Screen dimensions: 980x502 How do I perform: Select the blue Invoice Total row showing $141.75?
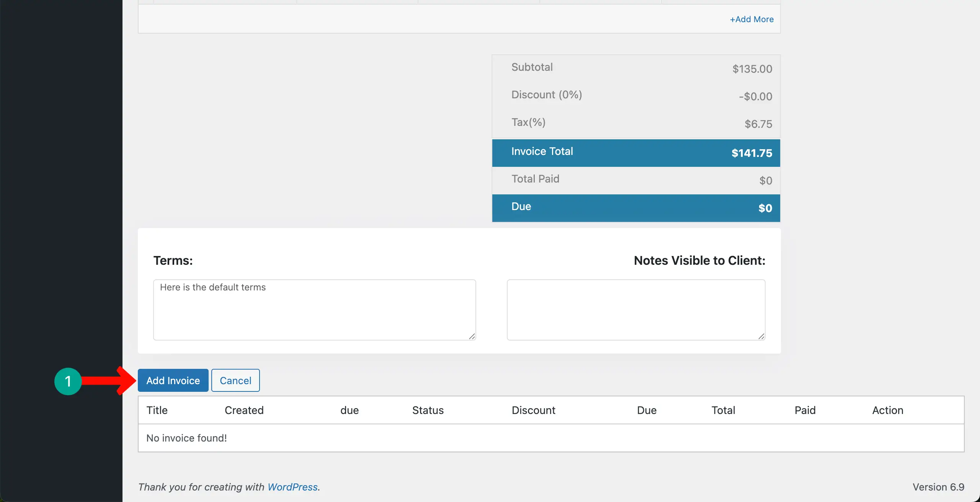[x=635, y=153]
